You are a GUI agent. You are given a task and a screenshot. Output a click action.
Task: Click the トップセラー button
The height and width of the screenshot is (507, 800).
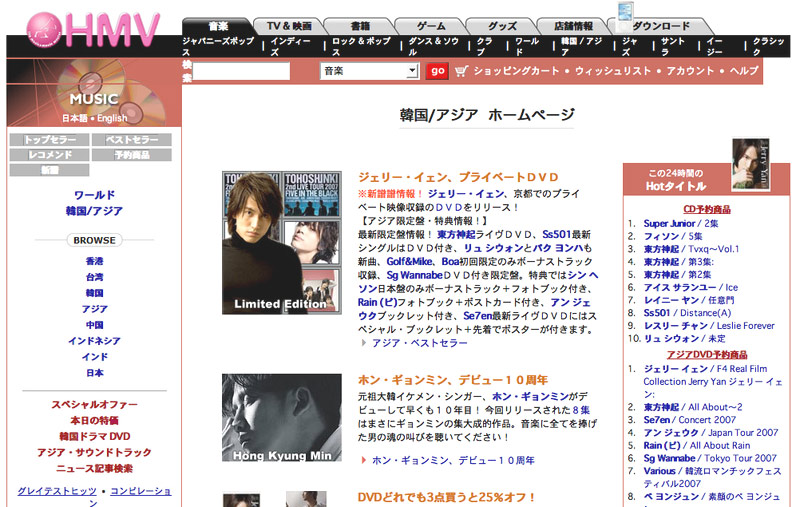point(49,140)
